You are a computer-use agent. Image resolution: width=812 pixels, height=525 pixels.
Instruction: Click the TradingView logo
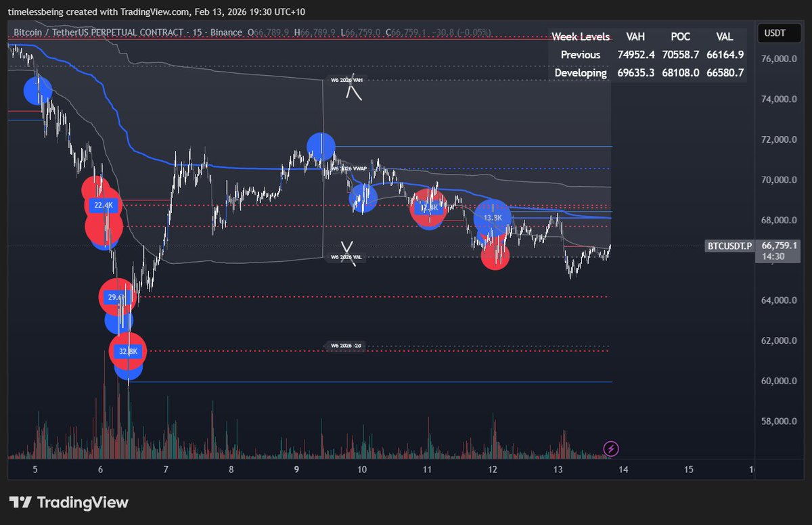(69, 503)
